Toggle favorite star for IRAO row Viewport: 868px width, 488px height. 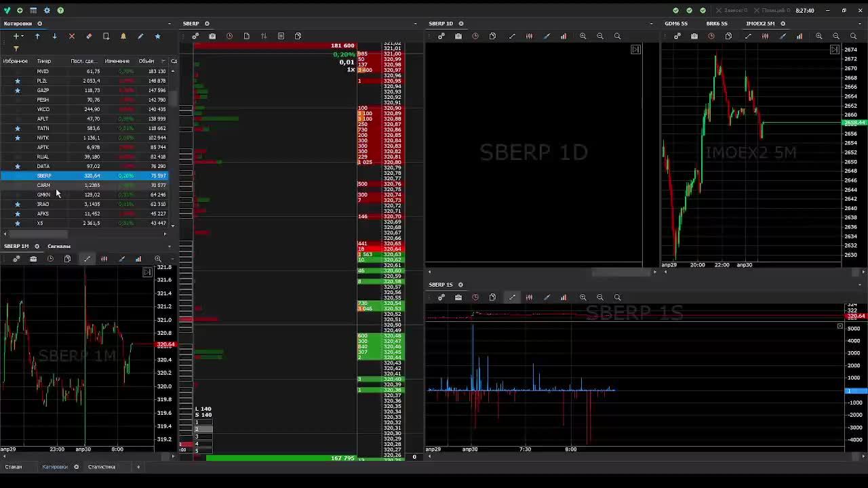(18, 204)
